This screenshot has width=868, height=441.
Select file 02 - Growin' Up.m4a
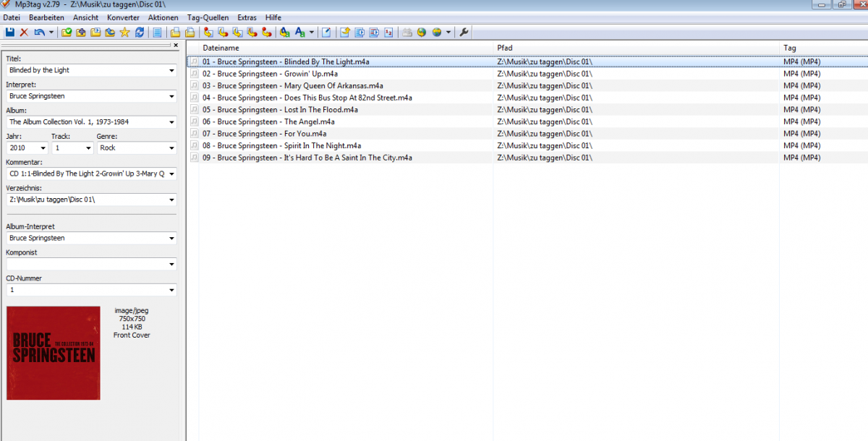(270, 74)
